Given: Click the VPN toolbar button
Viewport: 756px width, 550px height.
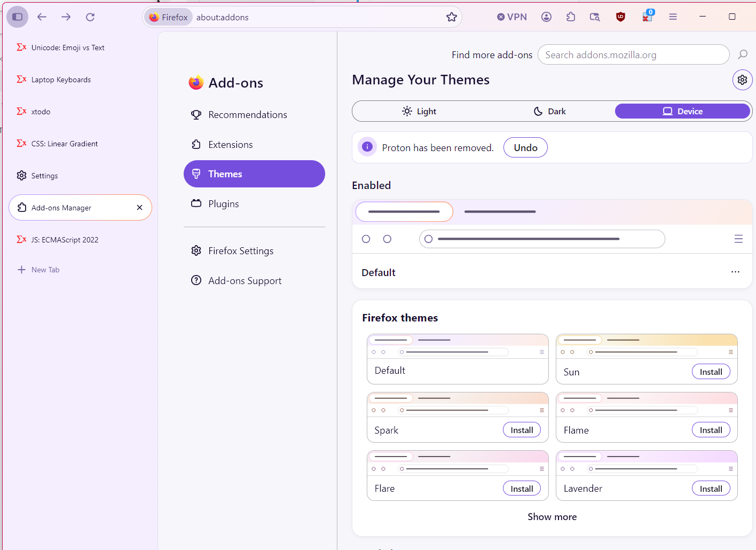Looking at the screenshot, I should 511,17.
